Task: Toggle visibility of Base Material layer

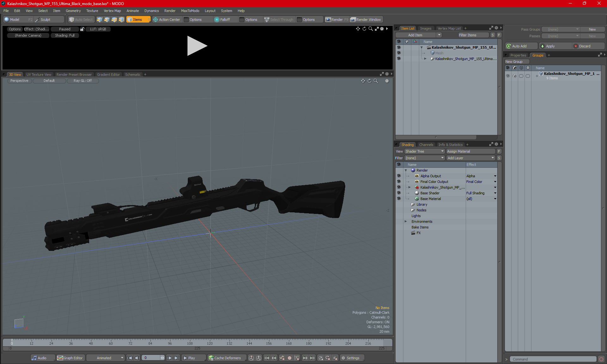Action: point(399,199)
